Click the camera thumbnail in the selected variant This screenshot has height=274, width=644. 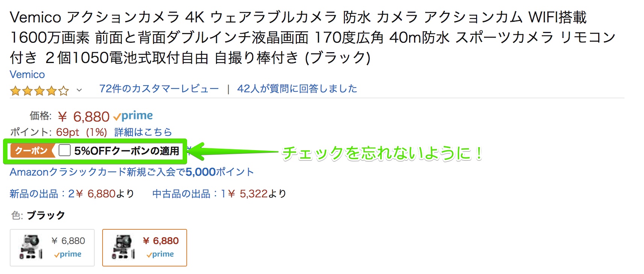(123, 247)
